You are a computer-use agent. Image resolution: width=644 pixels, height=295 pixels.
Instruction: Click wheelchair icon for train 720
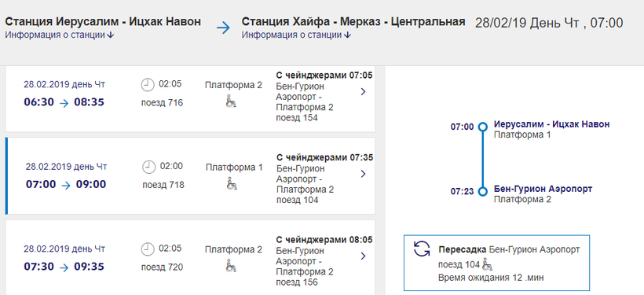231,266
